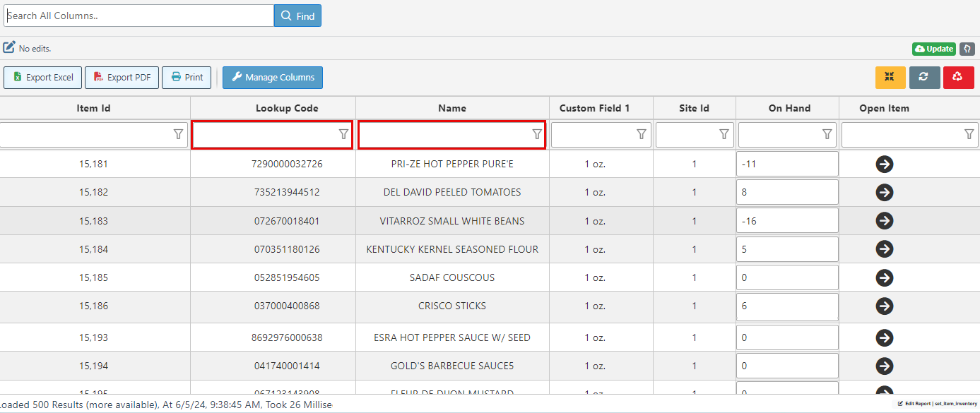Click the gray icon beside Update
This screenshot has height=413, width=980.
[x=967, y=49]
